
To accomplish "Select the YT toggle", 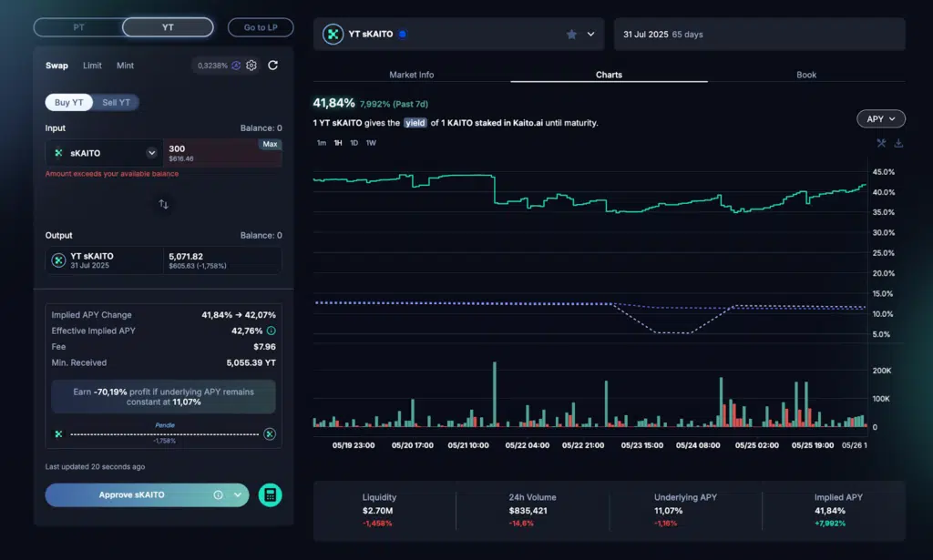I will click(x=168, y=27).
